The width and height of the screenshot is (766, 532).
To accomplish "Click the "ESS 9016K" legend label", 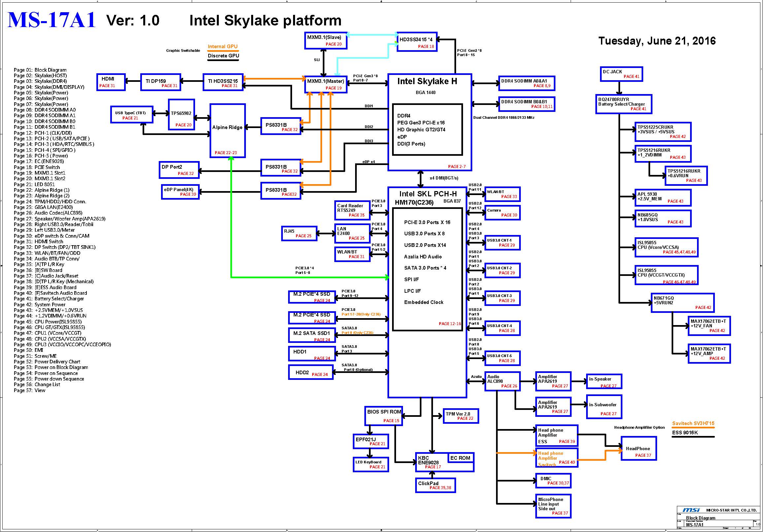I will [x=685, y=433].
